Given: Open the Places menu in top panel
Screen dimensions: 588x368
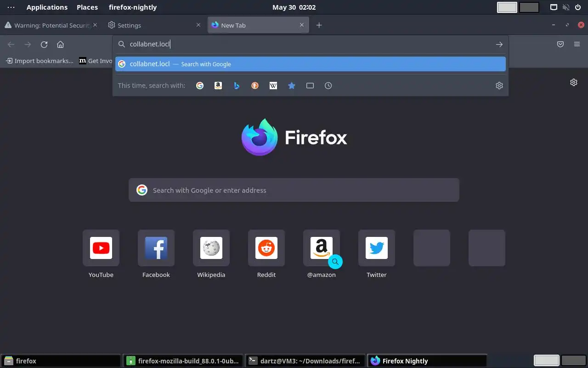Looking at the screenshot, I should point(87,7).
